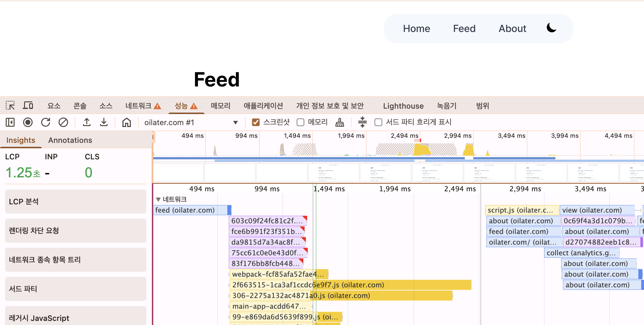The width and height of the screenshot is (644, 325).
Task: Open the Home page link
Action: [x=416, y=29]
